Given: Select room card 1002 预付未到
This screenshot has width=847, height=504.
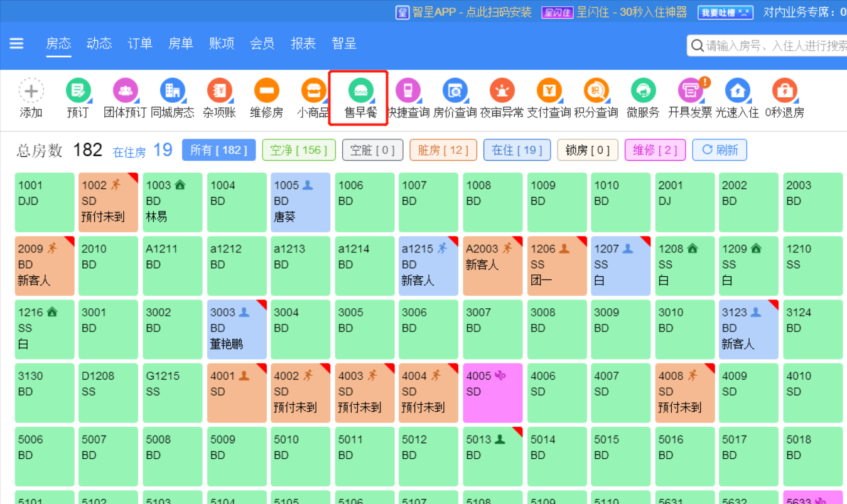Looking at the screenshot, I should 108,203.
